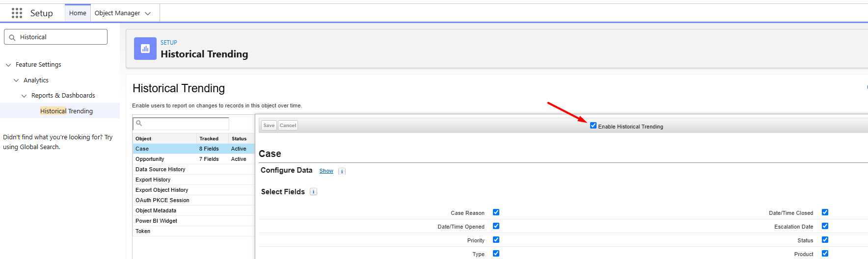The height and width of the screenshot is (259, 868).
Task: Click the Show link beside Configure Data
Action: tap(326, 171)
